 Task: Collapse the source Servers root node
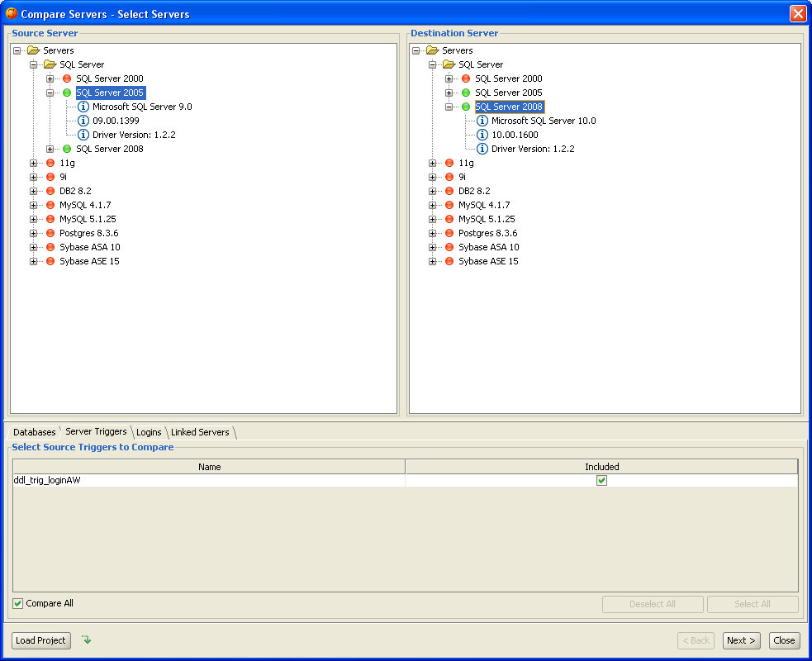point(17,50)
